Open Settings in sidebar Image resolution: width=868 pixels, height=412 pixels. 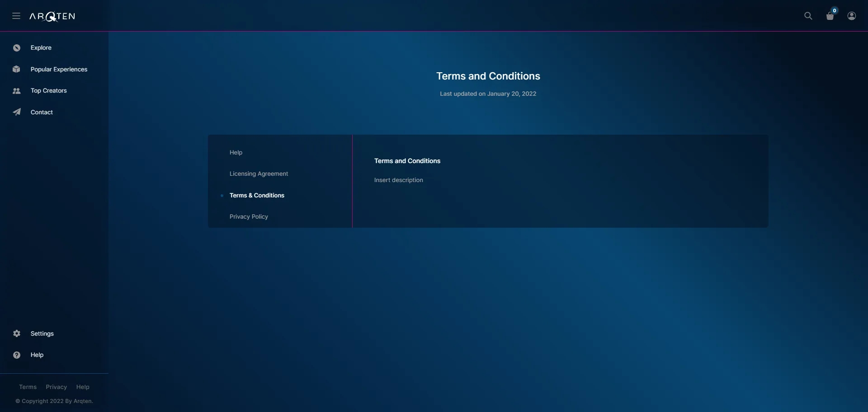pos(42,334)
